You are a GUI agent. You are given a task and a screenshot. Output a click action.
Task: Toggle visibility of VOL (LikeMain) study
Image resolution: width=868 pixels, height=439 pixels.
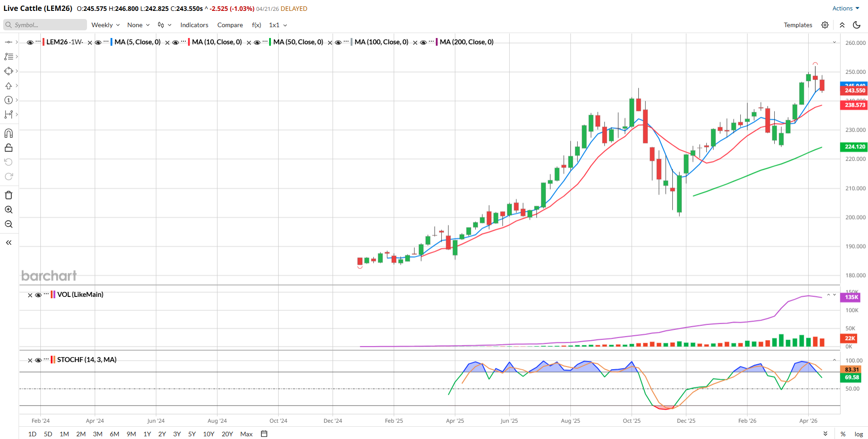click(x=39, y=295)
